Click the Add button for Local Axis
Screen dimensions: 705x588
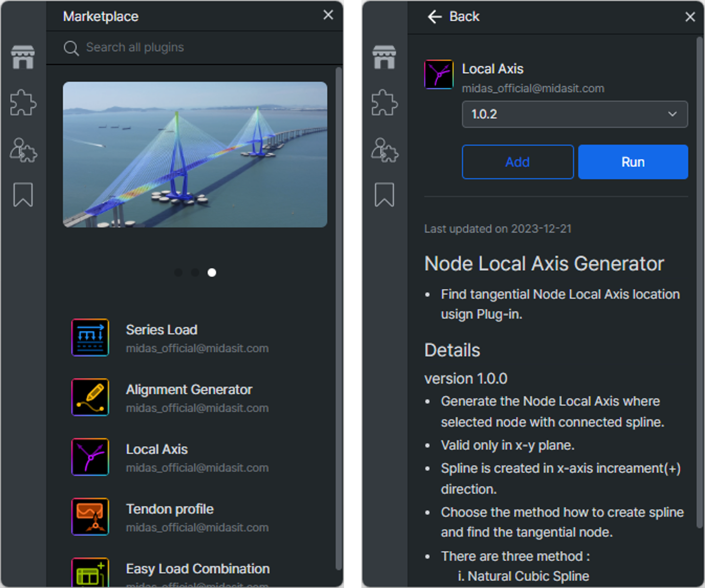518,162
